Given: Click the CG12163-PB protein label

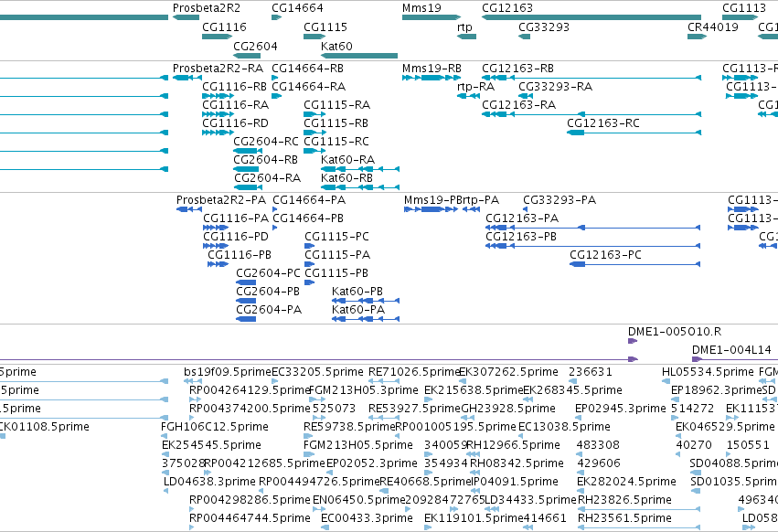Looking at the screenshot, I should click(521, 237).
